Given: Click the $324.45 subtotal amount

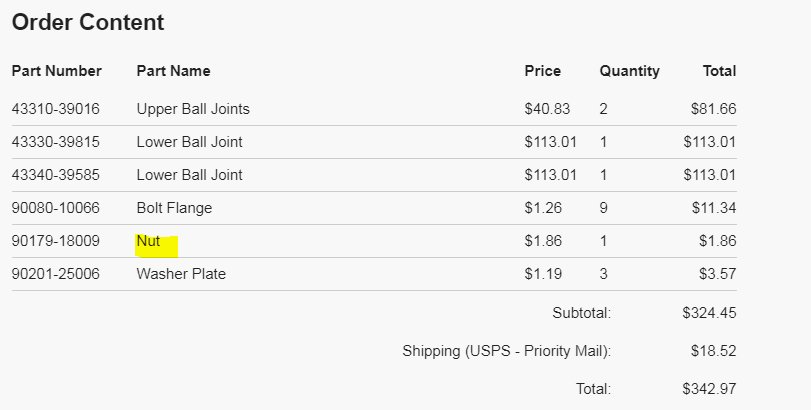Looking at the screenshot, I should pos(709,313).
